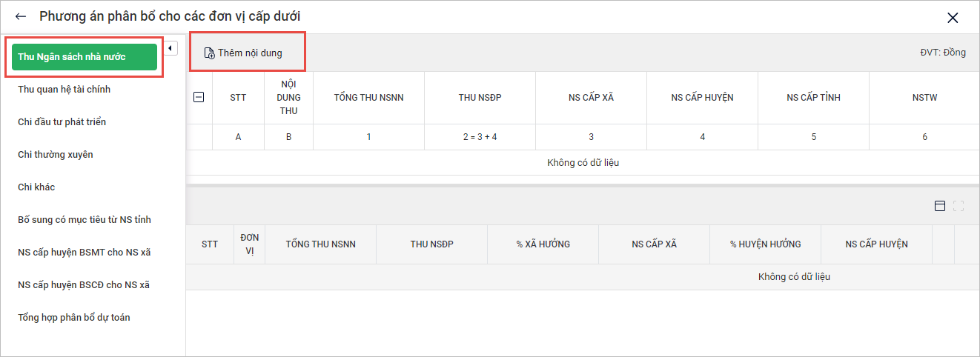Viewport: 980px width, 357px height.
Task: Click the back arrow icon
Action: [x=21, y=16]
